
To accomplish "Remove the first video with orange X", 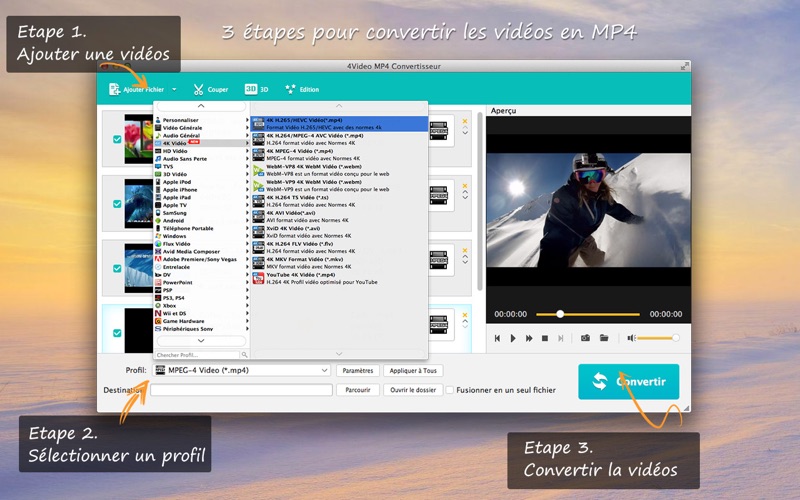I will coord(465,121).
